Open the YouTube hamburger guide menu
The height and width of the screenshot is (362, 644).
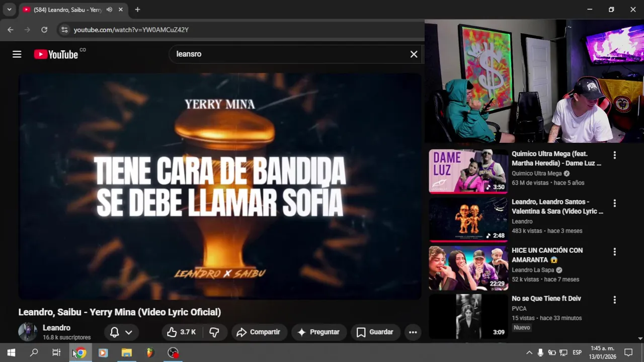(x=17, y=54)
